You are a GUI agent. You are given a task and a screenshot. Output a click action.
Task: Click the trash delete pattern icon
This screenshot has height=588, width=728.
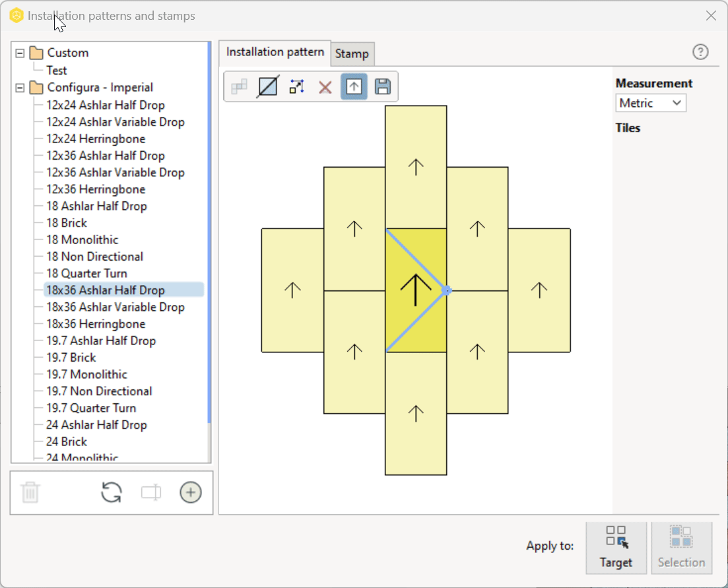tap(30, 492)
